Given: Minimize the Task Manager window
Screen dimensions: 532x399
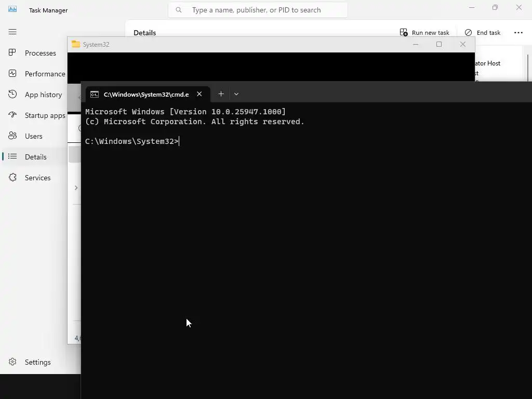Looking at the screenshot, I should point(472,7).
